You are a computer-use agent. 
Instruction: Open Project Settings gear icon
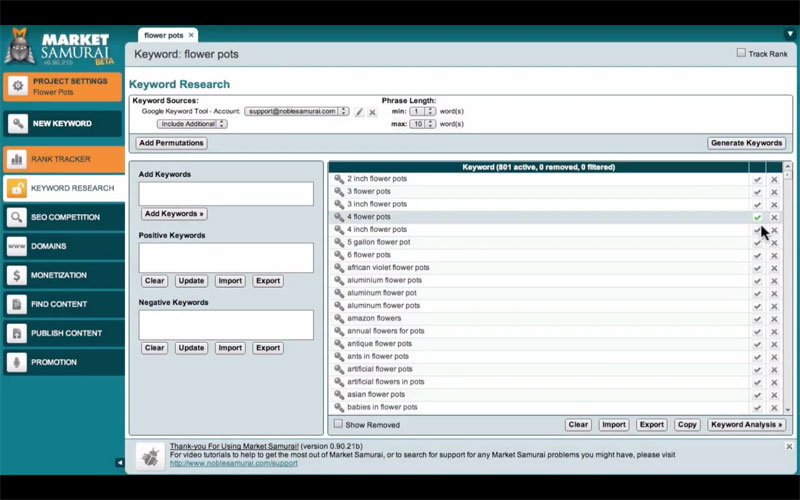coord(18,86)
